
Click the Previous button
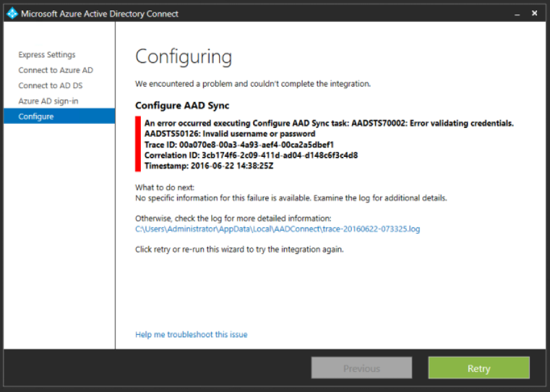362,368
